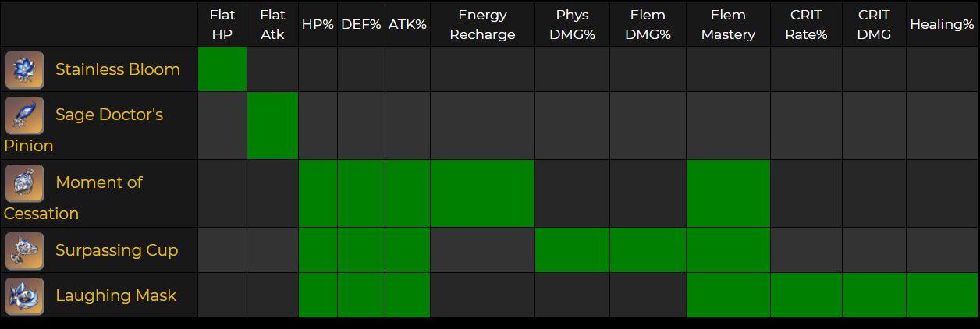Click the empty Flat HP cell for Laughing Mask
Screen dimensions: 980x329
click(x=222, y=295)
